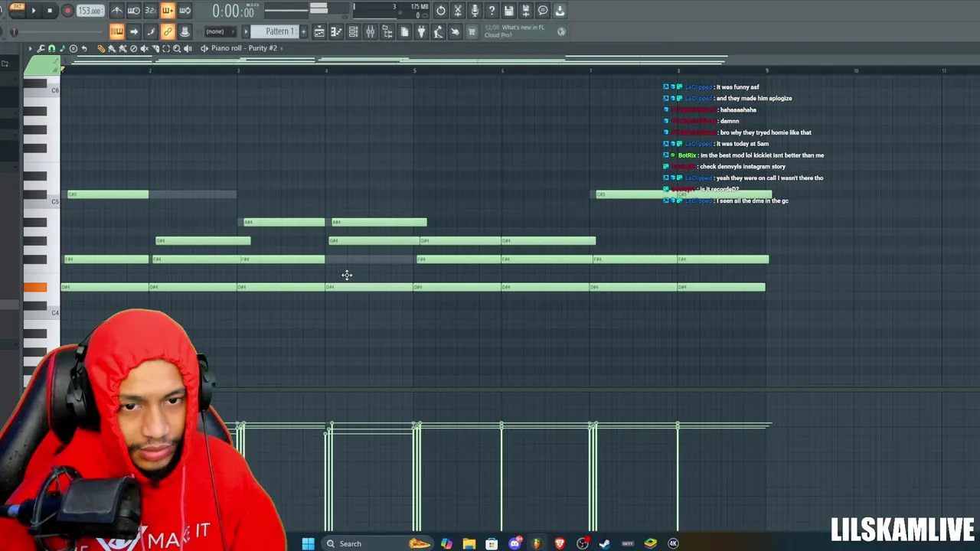Screen dimensions: 980x551
Task: Click the Record button in transport
Action: [67, 11]
